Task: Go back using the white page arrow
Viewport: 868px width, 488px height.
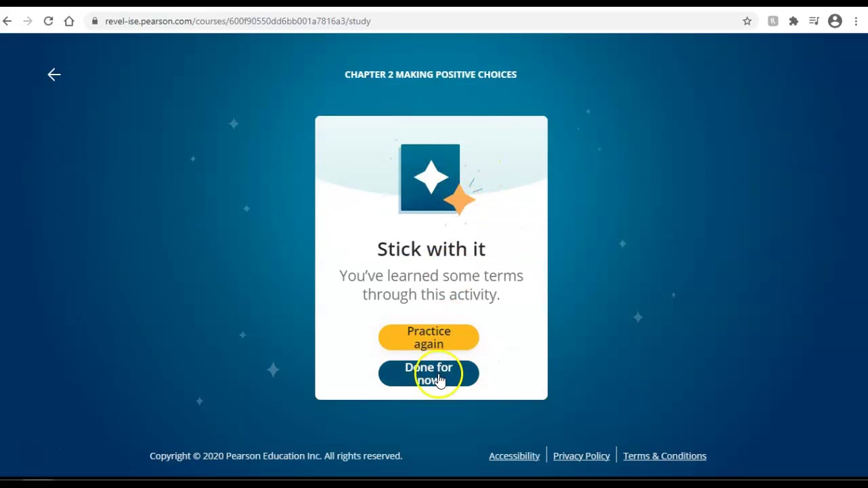Action: pos(54,75)
